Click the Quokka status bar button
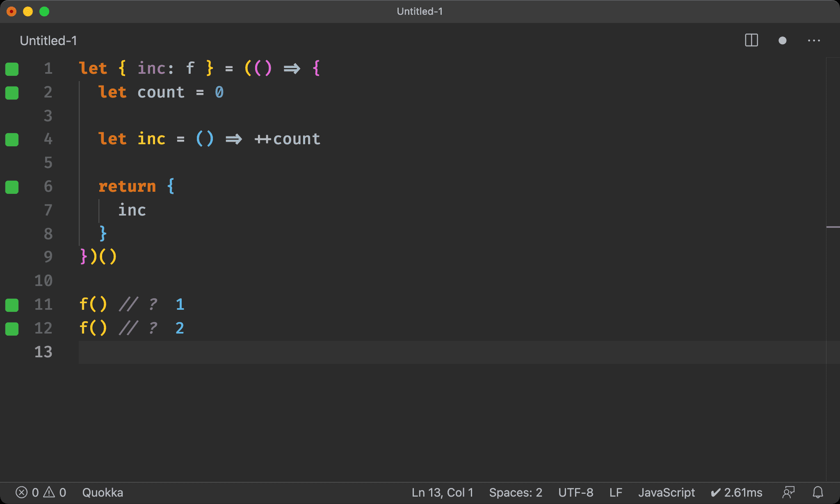This screenshot has height=504, width=840. pyautogui.click(x=103, y=492)
